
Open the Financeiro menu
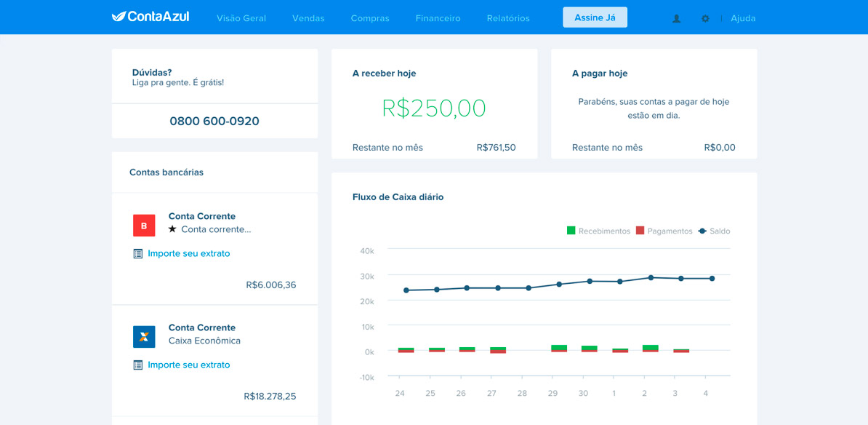tap(438, 18)
